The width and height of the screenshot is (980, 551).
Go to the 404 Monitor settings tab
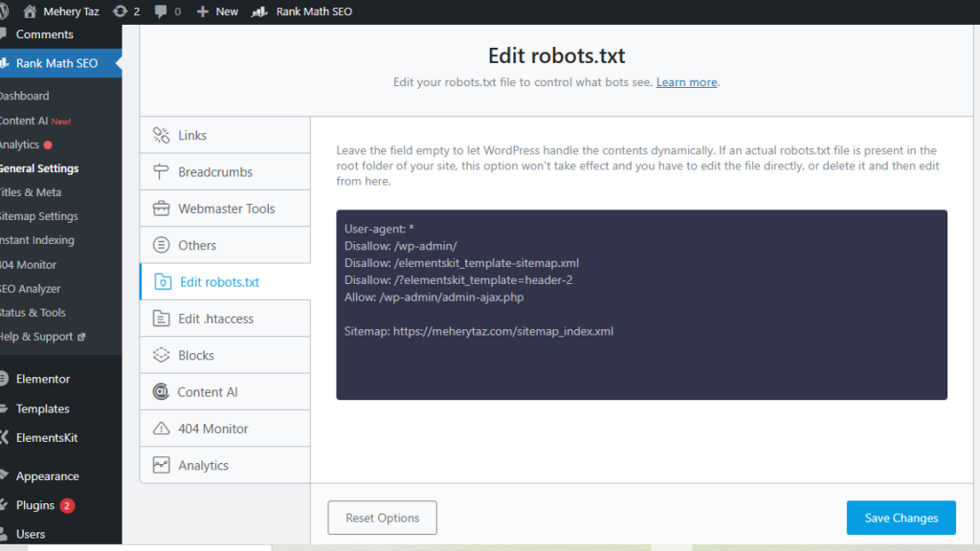[x=225, y=429]
